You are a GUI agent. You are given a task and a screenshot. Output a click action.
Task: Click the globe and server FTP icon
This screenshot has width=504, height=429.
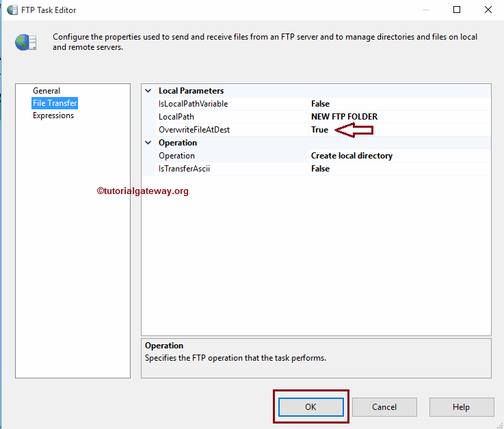point(26,42)
